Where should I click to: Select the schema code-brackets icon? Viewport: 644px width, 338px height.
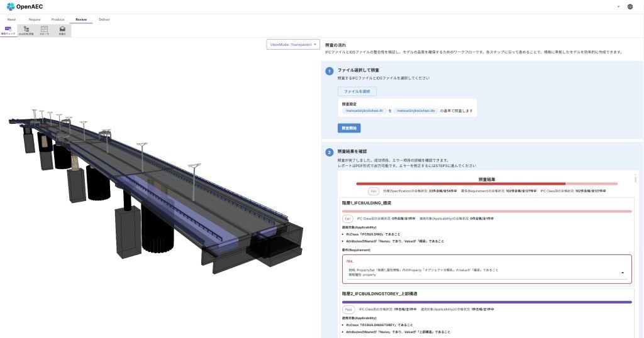(x=45, y=30)
